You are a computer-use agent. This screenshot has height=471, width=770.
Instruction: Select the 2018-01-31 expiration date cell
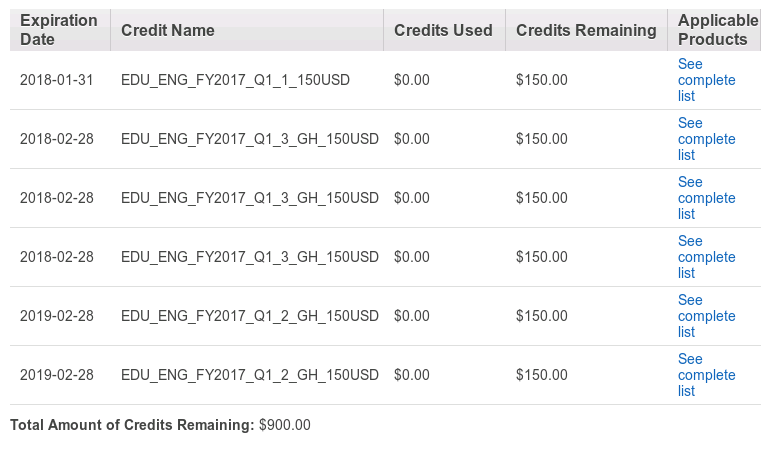[56, 80]
